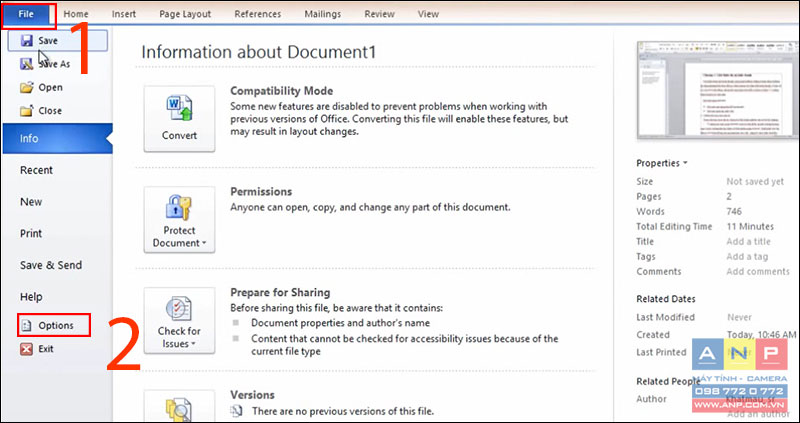
Task: Click the red Exit icon
Action: click(26, 349)
